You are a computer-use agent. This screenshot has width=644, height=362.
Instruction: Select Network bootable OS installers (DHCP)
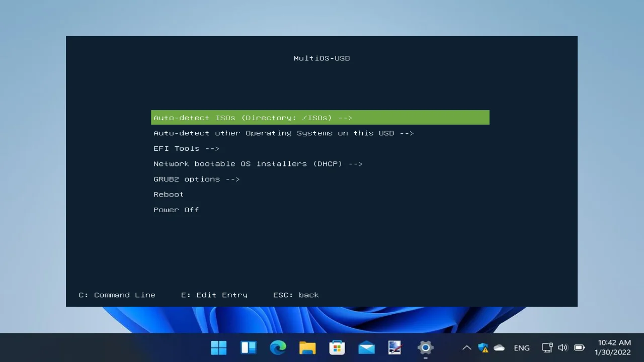[258, 164]
